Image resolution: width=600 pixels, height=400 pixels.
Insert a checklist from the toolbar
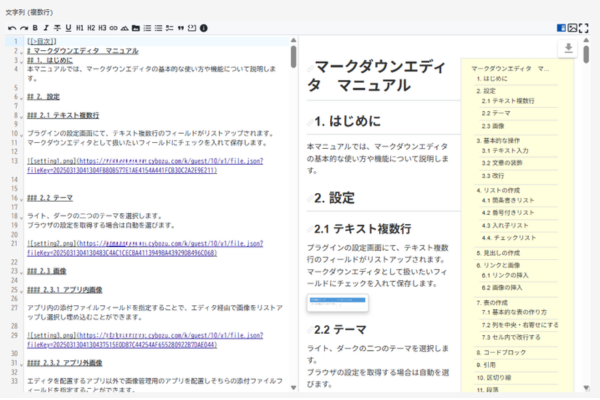[x=170, y=28]
